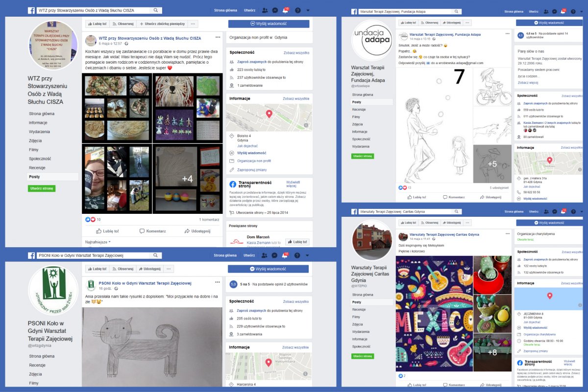This screenshot has height=392, width=588.
Task: Click Facebook logo in CISZA window
Action: (x=31, y=10)
